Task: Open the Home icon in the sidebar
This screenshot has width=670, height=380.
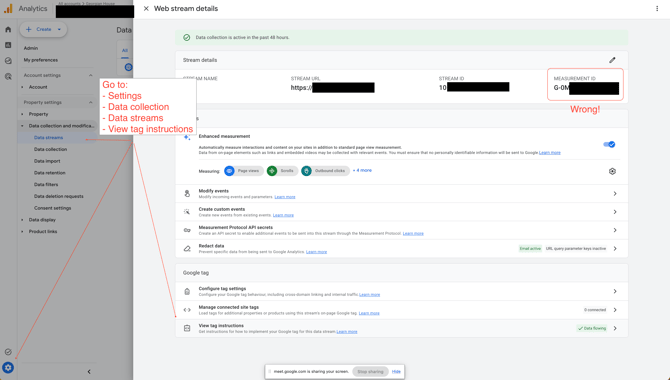Action: (8, 29)
